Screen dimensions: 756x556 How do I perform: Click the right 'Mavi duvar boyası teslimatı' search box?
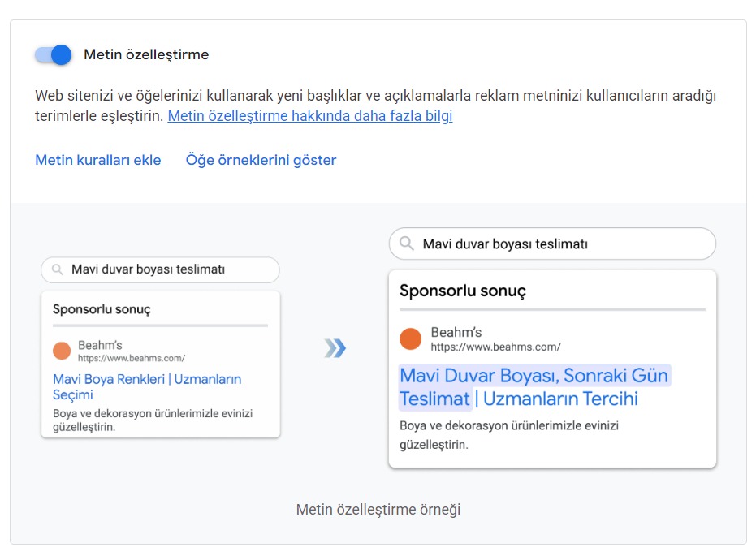[552, 244]
